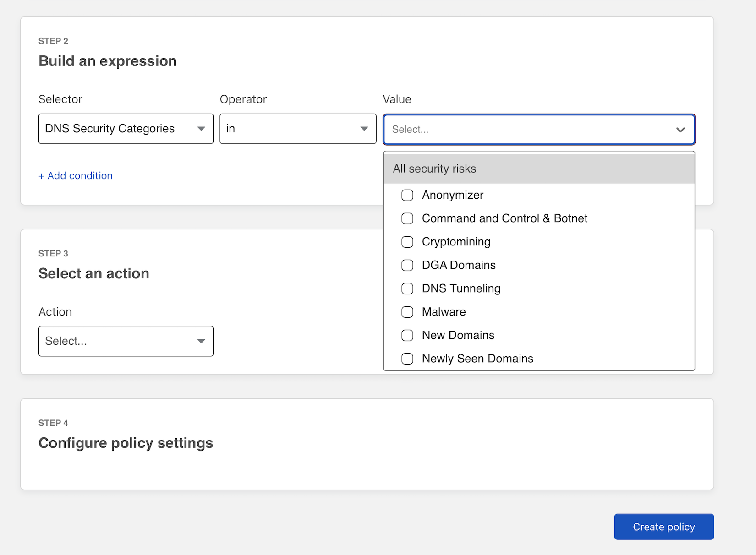Tick the Malware checkbox
The image size is (756, 555).
pos(407,312)
